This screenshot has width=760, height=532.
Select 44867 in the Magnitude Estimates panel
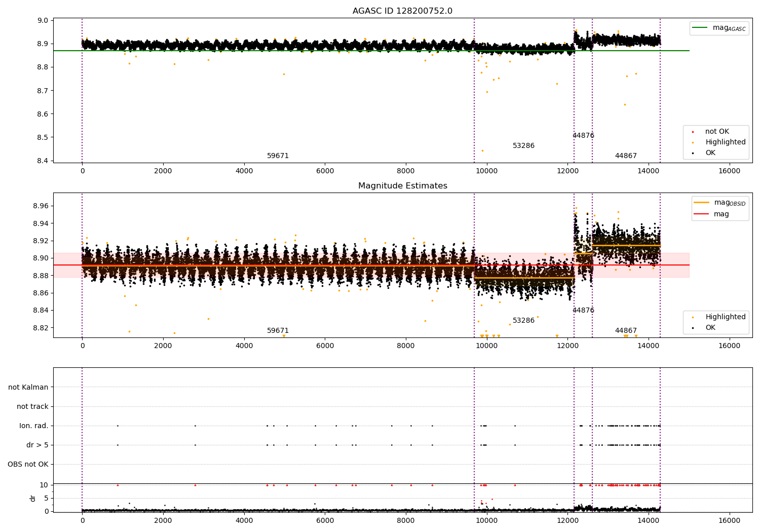pyautogui.click(x=626, y=331)
